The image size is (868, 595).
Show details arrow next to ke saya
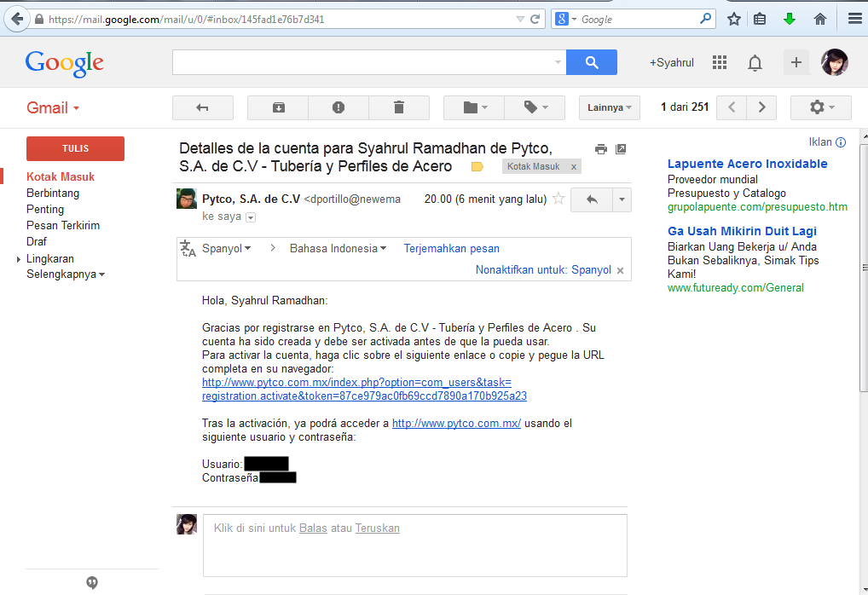251,217
